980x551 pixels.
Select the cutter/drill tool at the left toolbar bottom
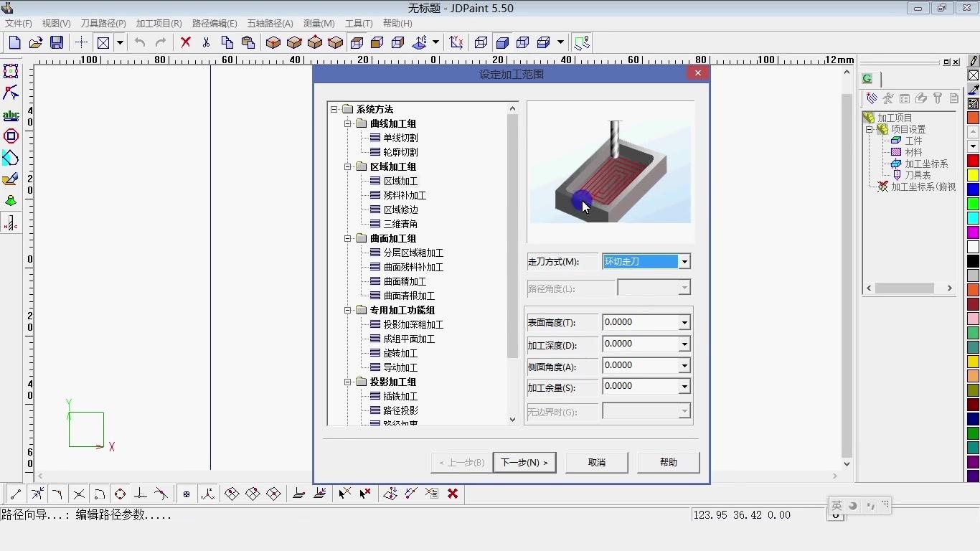coord(10,223)
